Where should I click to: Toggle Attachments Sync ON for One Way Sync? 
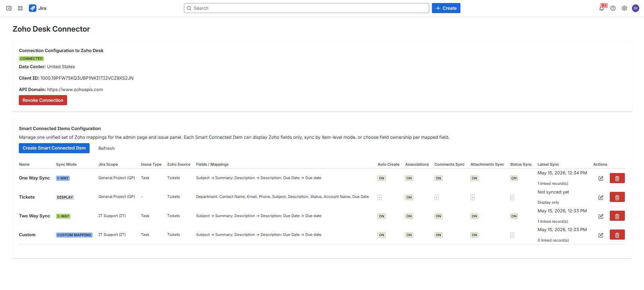[474, 178]
